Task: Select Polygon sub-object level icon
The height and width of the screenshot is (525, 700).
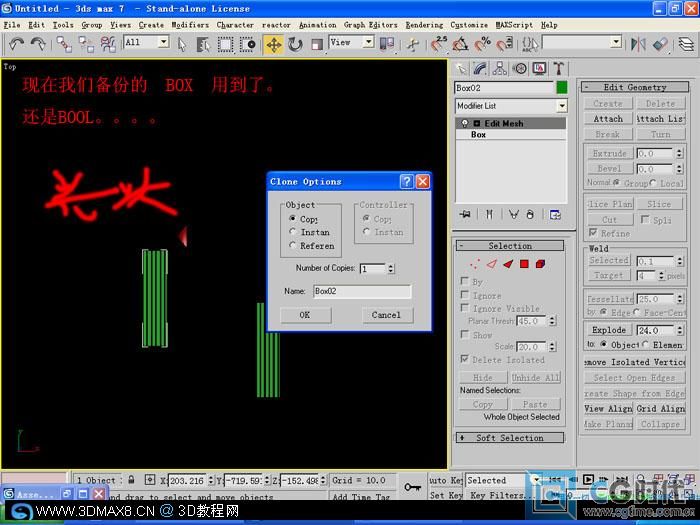Action: click(524, 264)
